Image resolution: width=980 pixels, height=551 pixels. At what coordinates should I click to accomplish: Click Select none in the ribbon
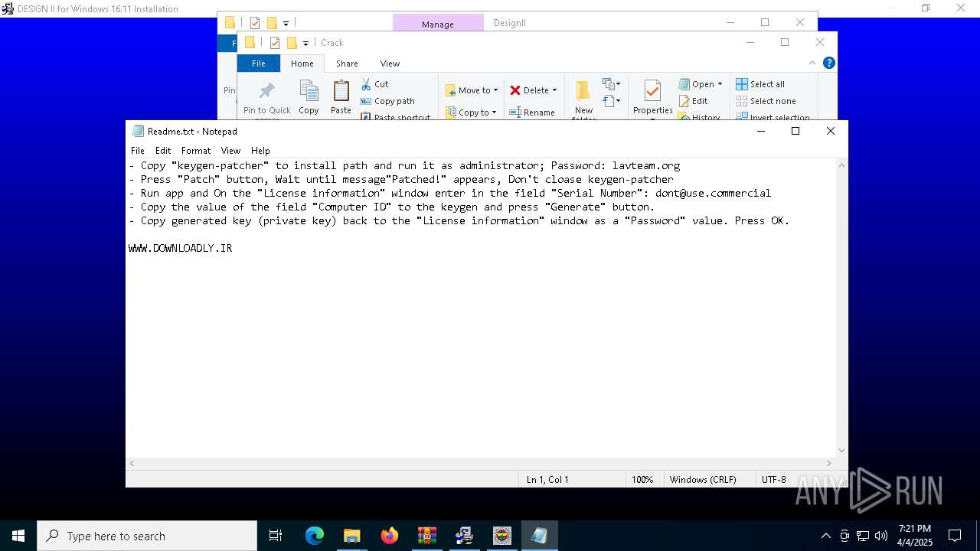click(766, 101)
